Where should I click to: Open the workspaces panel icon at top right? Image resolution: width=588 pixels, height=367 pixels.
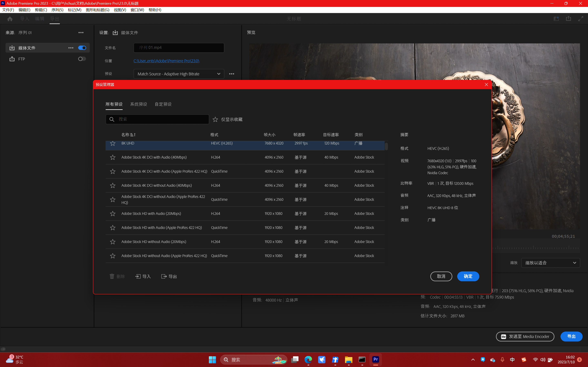556,19
